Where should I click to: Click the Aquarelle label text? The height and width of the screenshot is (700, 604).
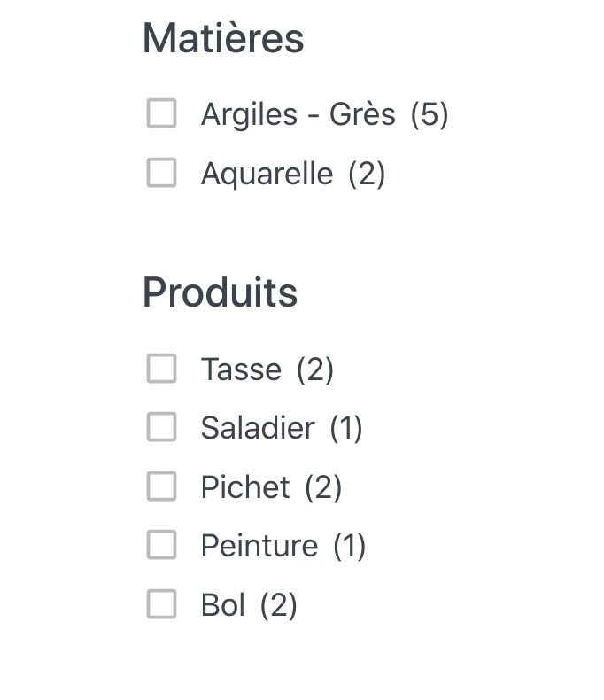point(267,174)
